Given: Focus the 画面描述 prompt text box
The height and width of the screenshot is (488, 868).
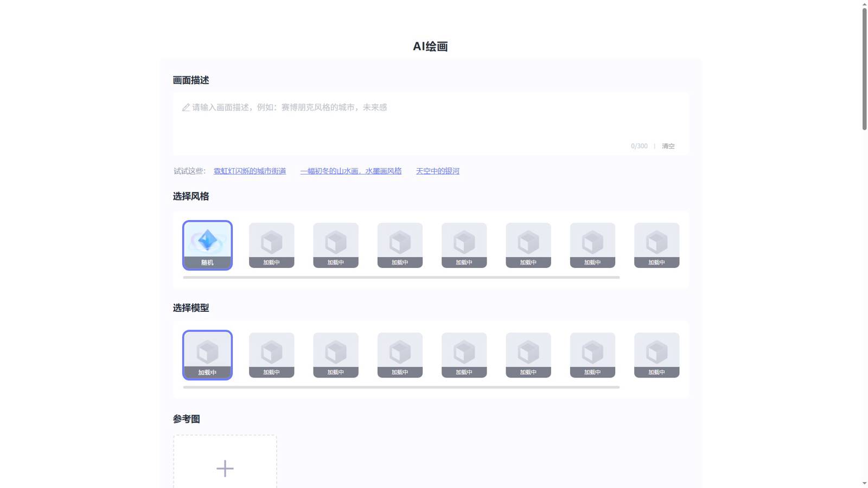Looking at the screenshot, I should coord(431,124).
